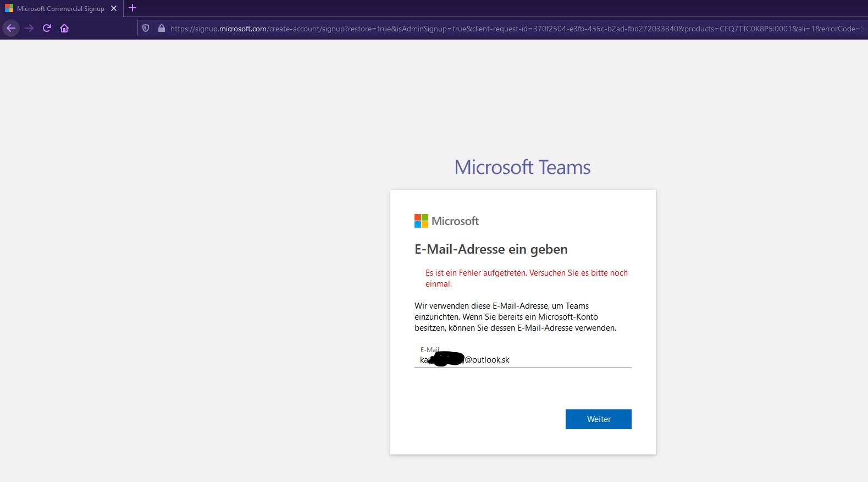Show site security info via padlock icon
Image resolution: width=868 pixels, height=482 pixels.
click(x=162, y=28)
